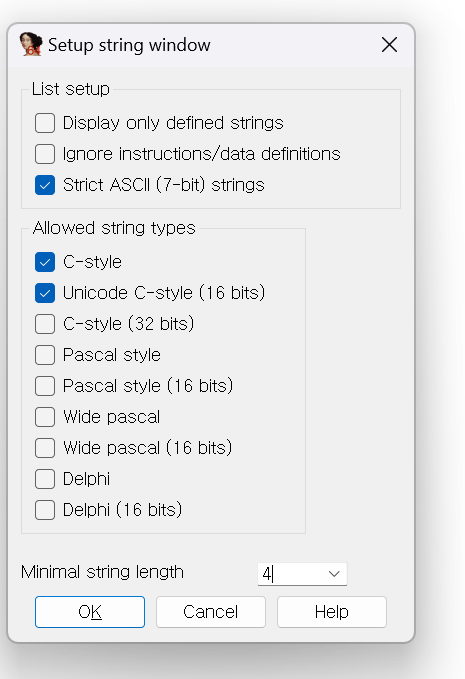The width and height of the screenshot is (465, 679).
Task: Confirm settings with the OK button
Action: 90,612
